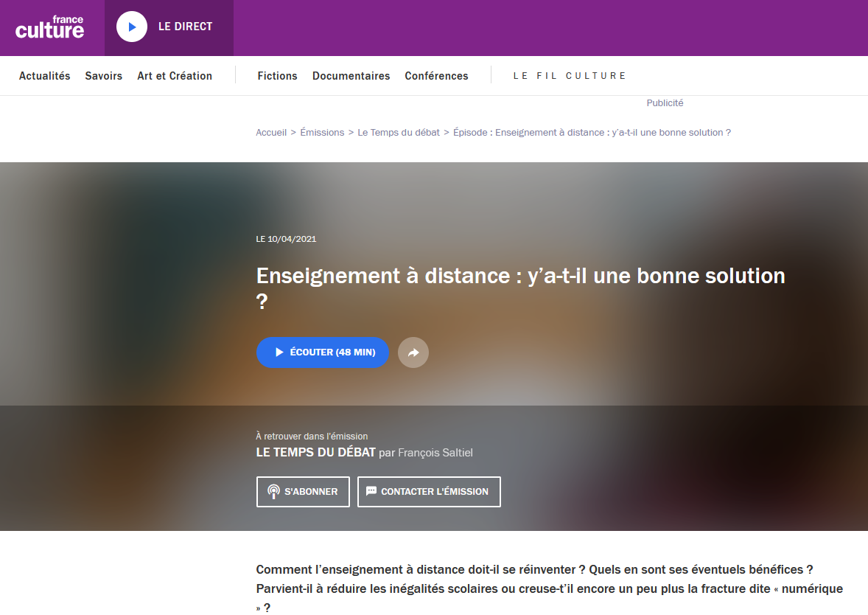Click the LE DIRECT label
Screen dimensions: 868x615
(186, 27)
